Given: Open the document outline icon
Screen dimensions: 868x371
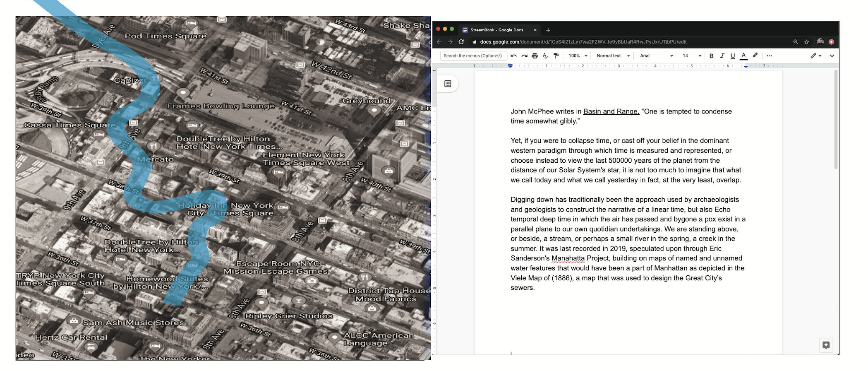Looking at the screenshot, I should (448, 84).
